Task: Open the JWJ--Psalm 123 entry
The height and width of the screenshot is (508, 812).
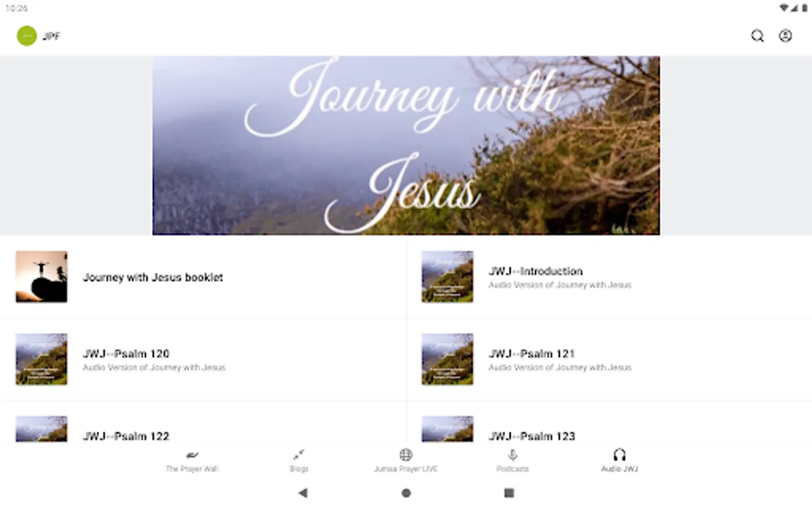Action: [x=610, y=429]
